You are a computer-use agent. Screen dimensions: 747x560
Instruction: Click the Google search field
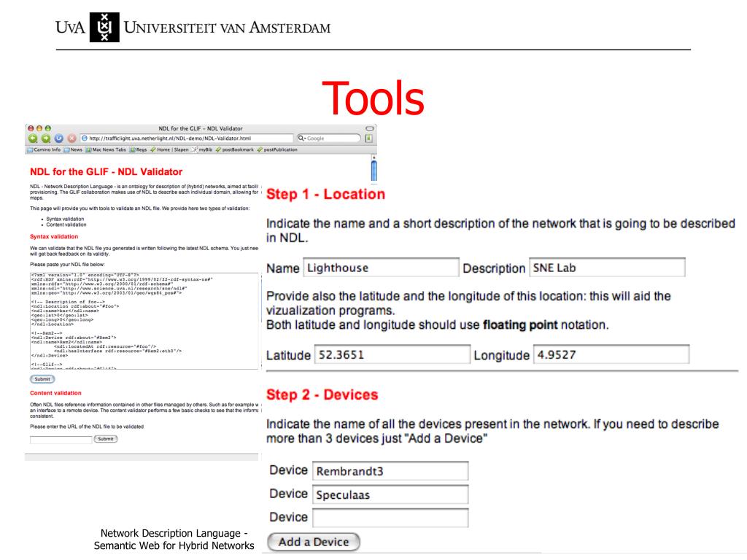(329, 139)
